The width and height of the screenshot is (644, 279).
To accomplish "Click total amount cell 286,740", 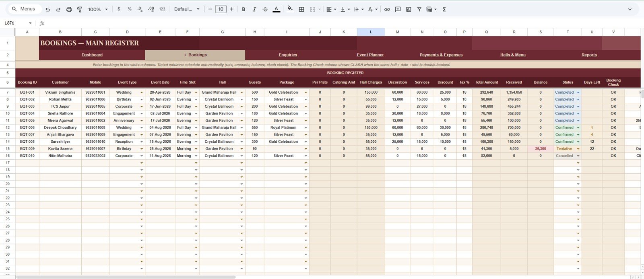I will pos(486,127).
